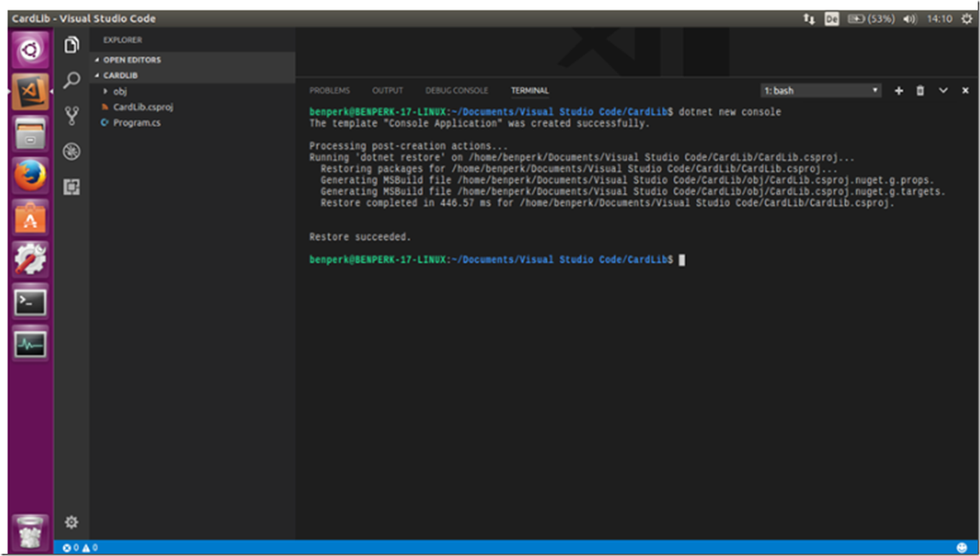Open System Monitor from the launcher

pos(30,344)
